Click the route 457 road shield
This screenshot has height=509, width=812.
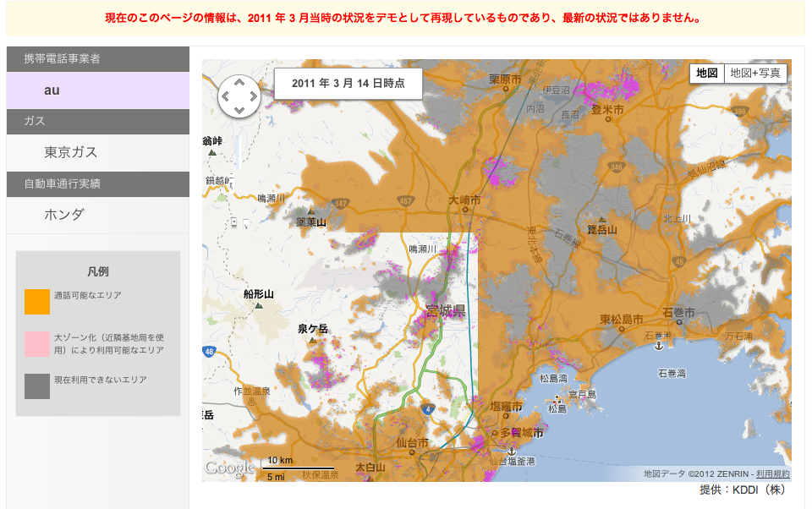(405, 201)
